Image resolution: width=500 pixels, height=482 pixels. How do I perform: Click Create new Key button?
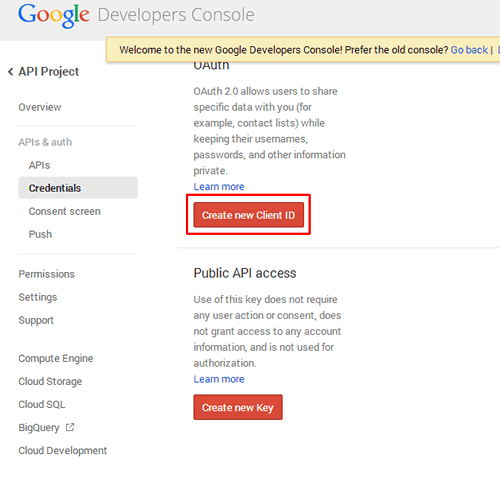[238, 407]
